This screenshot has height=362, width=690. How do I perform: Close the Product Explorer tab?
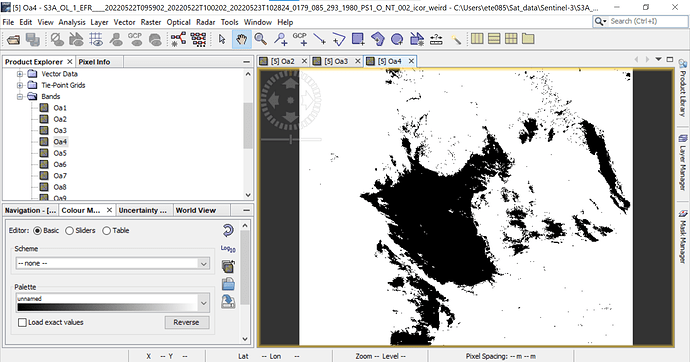(70, 62)
